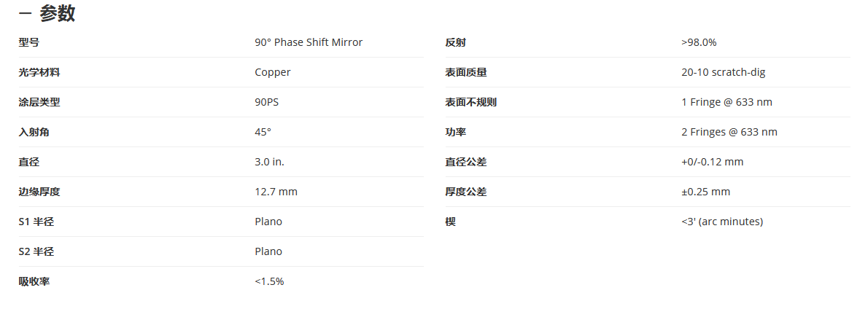Click the 直径公差 value +0/-0.12 mm
Viewport: 868px width, 309px height.
(x=713, y=162)
